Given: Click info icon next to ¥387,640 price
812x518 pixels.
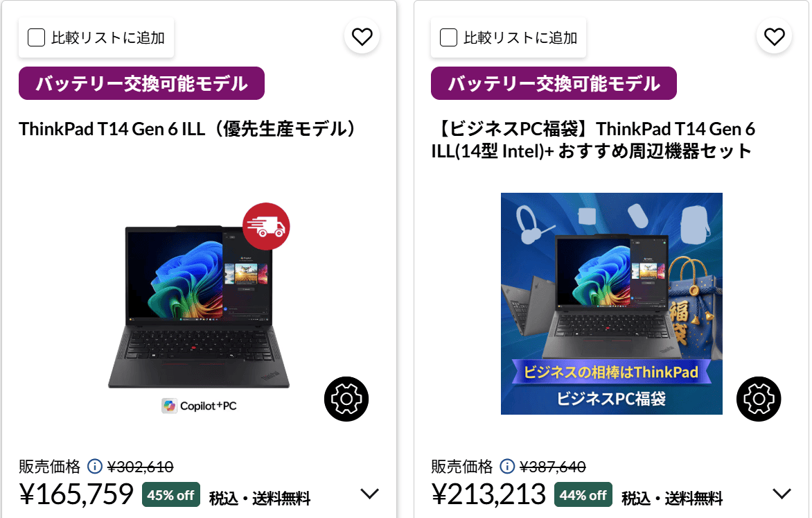Looking at the screenshot, I should coord(507,466).
